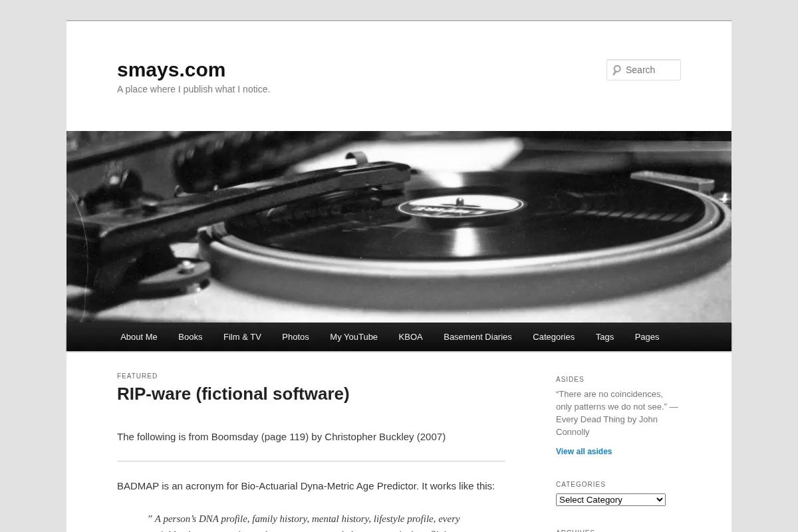Click the turntable header image

pos(399,227)
